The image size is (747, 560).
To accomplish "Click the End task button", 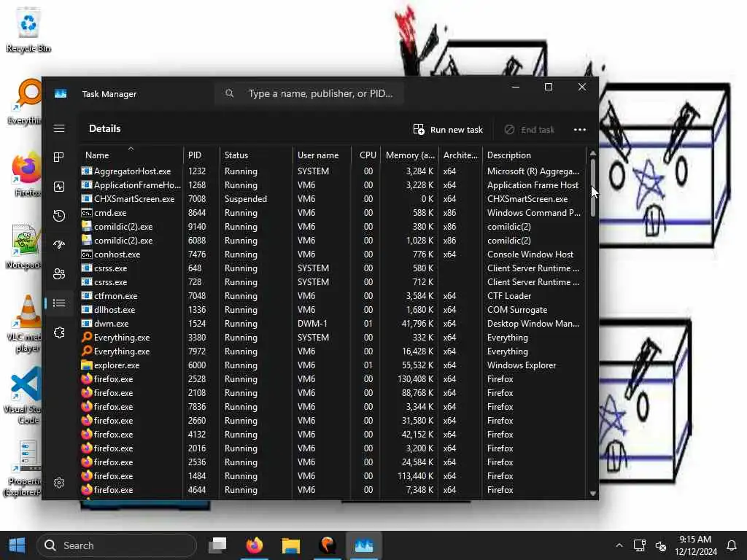I will 530,130.
